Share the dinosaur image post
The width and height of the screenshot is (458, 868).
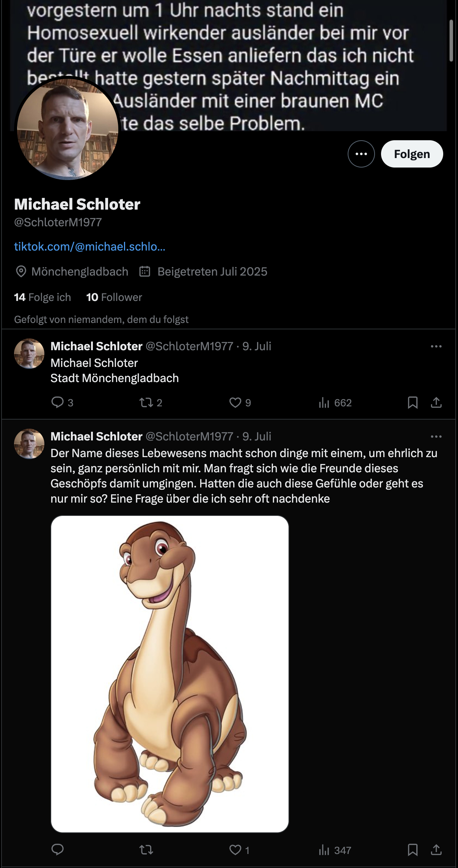pyautogui.click(x=436, y=850)
